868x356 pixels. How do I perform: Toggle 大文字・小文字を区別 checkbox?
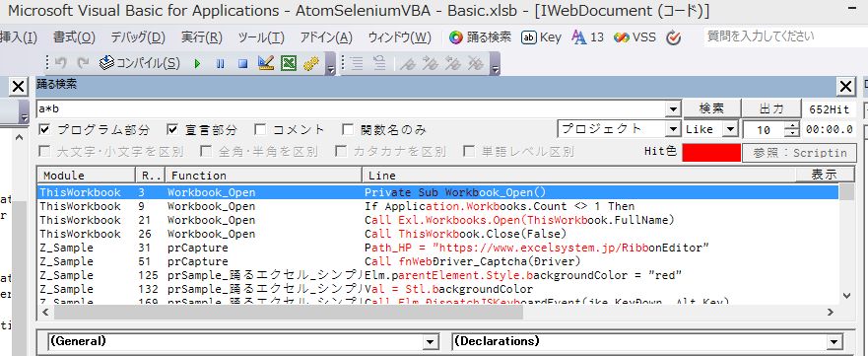pyautogui.click(x=45, y=151)
